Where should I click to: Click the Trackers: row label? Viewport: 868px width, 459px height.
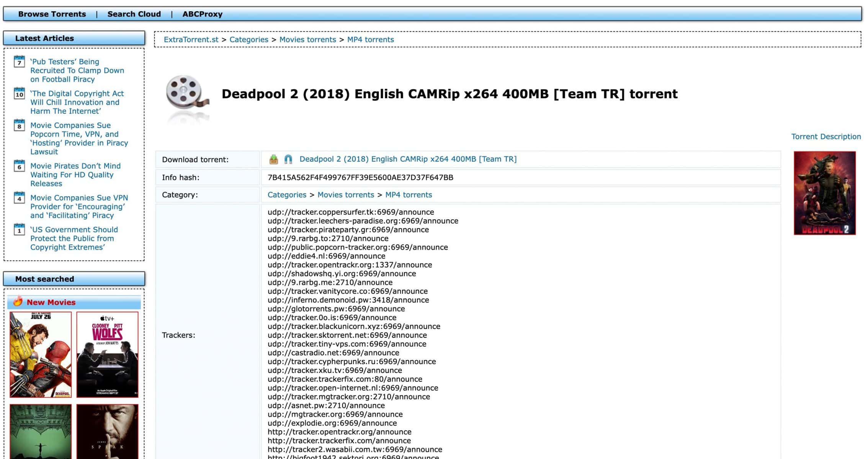[x=178, y=335]
